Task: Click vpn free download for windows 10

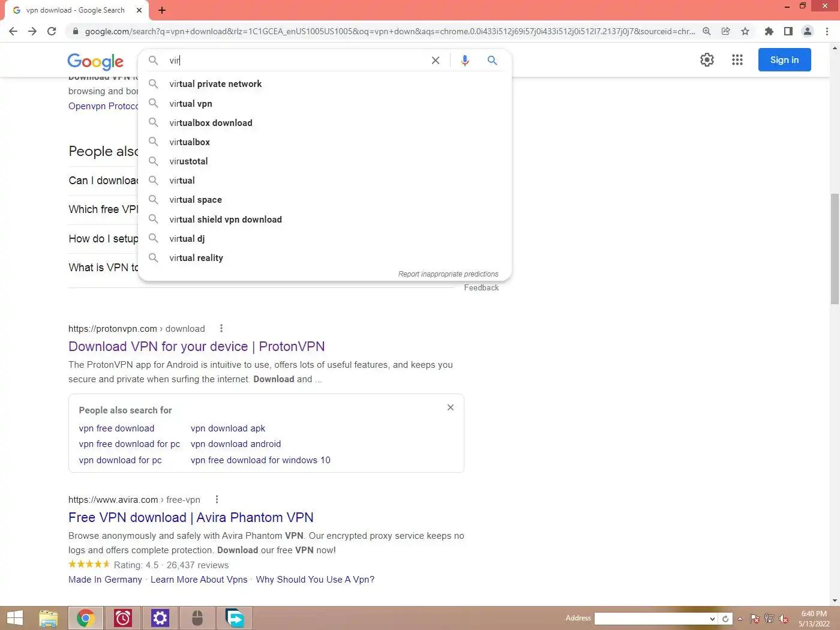Action: (260, 460)
